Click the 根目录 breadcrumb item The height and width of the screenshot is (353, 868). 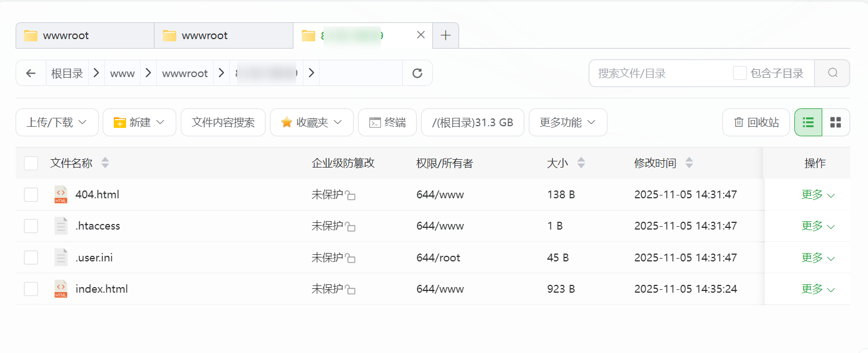[x=67, y=73]
